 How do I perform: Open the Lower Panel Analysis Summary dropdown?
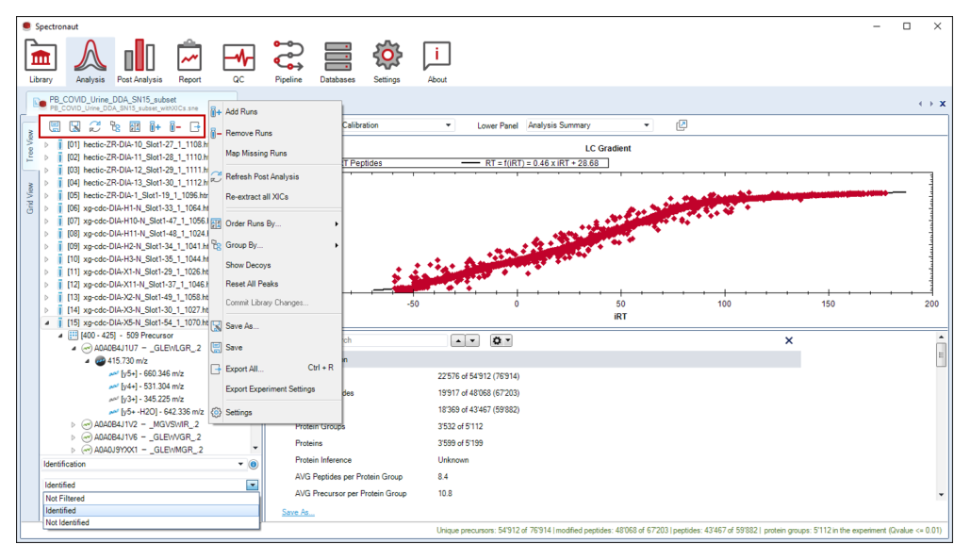pyautogui.click(x=589, y=125)
